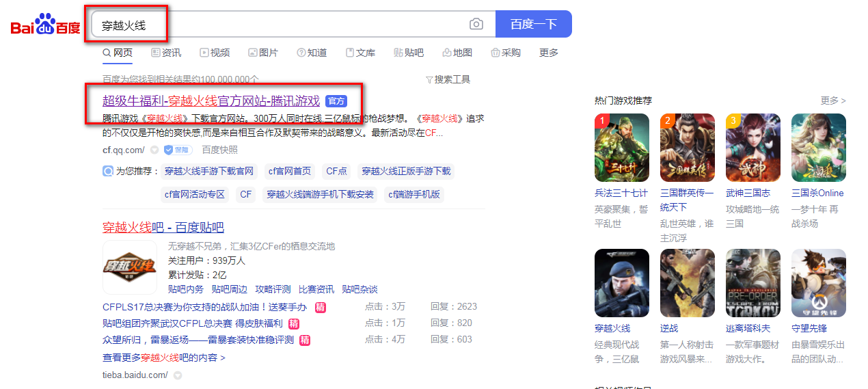The height and width of the screenshot is (389, 868).
Task: Open 更多 in 热门游戏推荐
Action: tap(833, 100)
